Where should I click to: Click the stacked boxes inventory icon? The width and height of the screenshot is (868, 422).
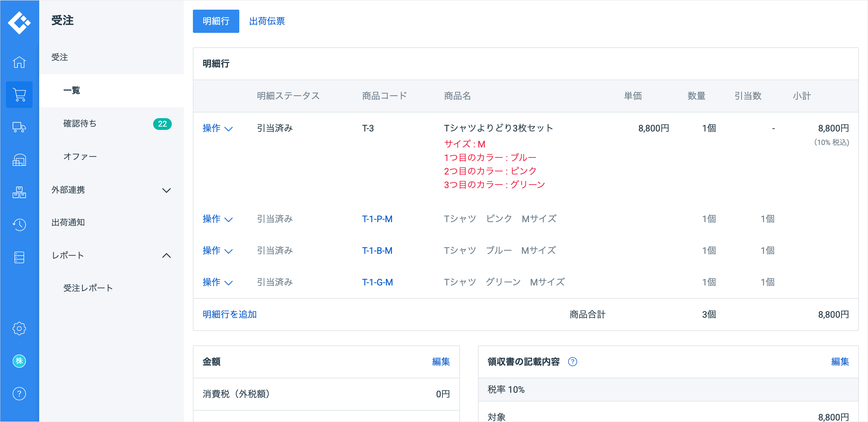tap(19, 192)
